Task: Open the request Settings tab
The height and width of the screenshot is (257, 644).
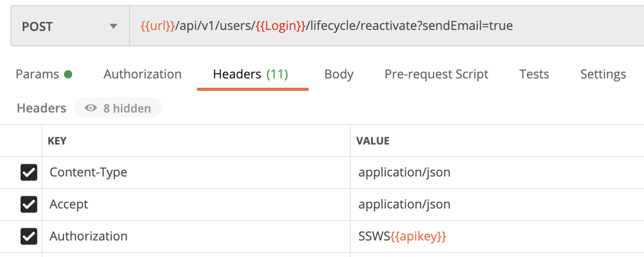Action: (603, 74)
